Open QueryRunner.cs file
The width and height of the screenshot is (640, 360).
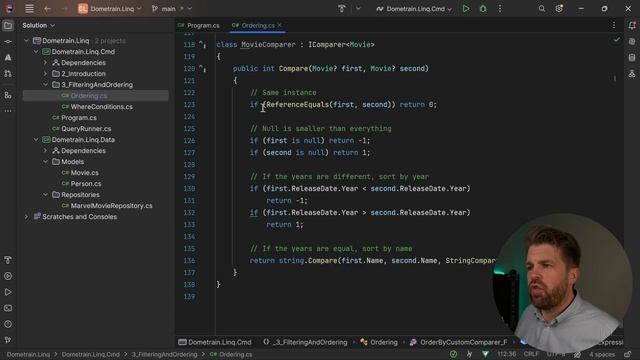[x=86, y=129]
